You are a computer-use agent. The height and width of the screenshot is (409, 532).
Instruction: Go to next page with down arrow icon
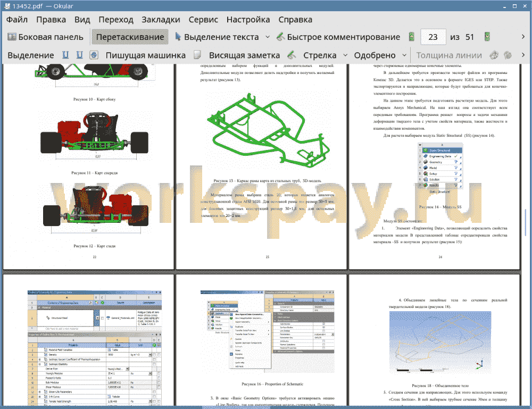[x=487, y=37]
